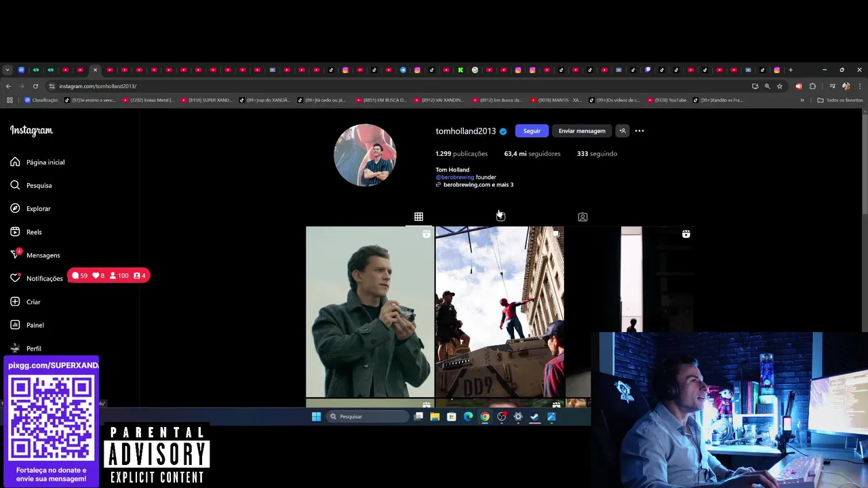Open Steam from taskbar
This screenshot has width=868, height=488.
pos(534,417)
